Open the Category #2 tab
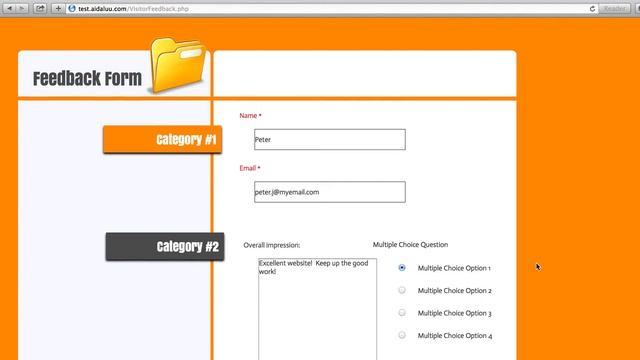This screenshot has width=640, height=360. [165, 247]
